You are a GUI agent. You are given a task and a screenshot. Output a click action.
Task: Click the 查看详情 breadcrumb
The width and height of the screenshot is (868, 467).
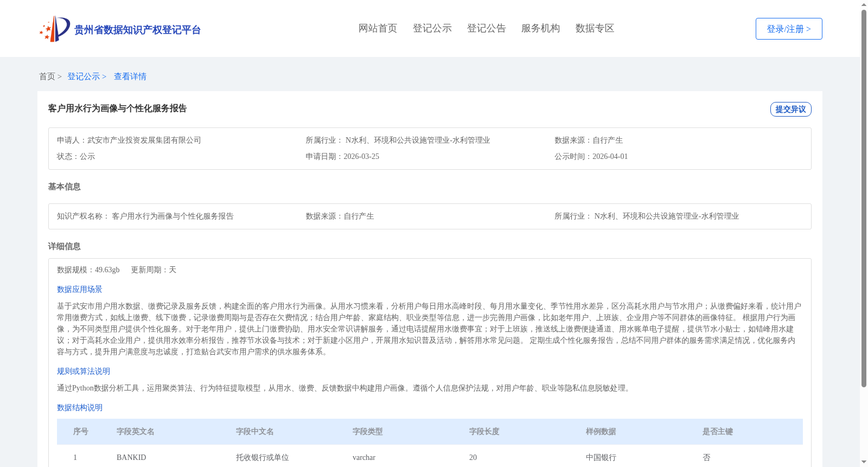(x=130, y=76)
